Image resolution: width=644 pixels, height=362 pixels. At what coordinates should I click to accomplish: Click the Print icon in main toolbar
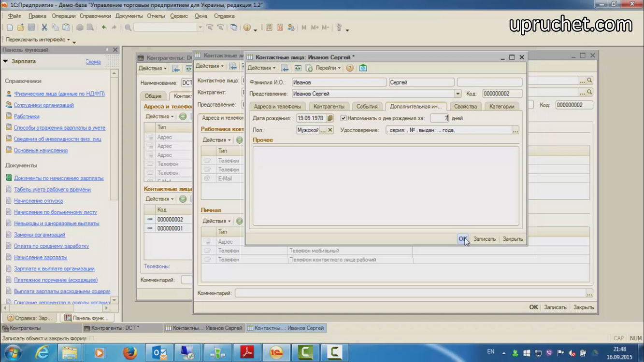80,28
